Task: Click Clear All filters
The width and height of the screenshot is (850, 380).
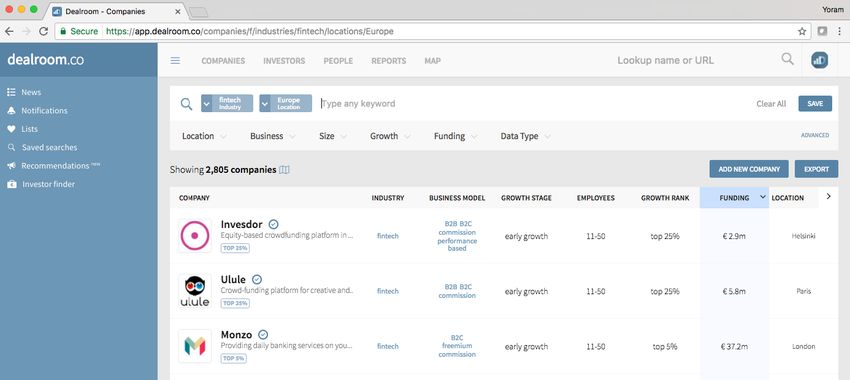Action: tap(771, 104)
